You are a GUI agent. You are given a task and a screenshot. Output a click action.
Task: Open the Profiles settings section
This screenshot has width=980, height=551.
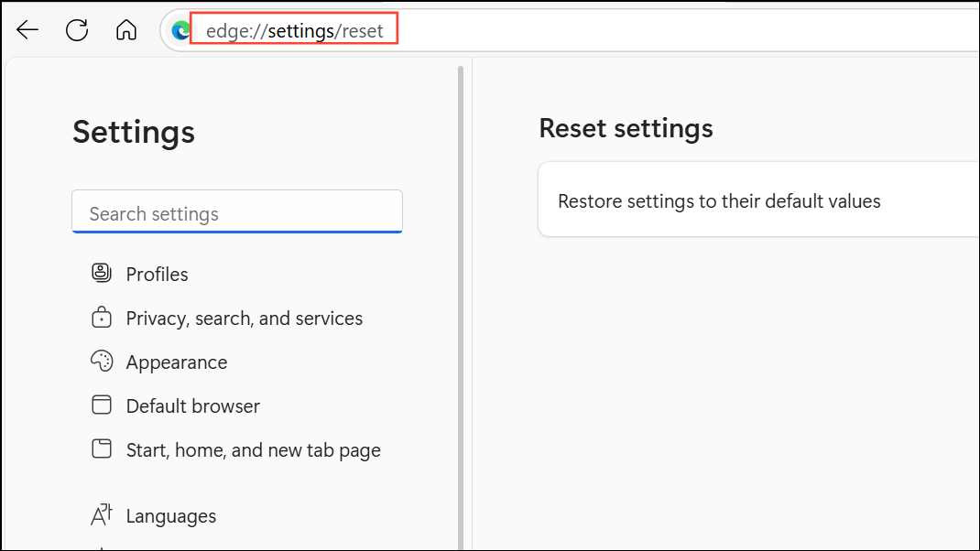[x=157, y=275]
